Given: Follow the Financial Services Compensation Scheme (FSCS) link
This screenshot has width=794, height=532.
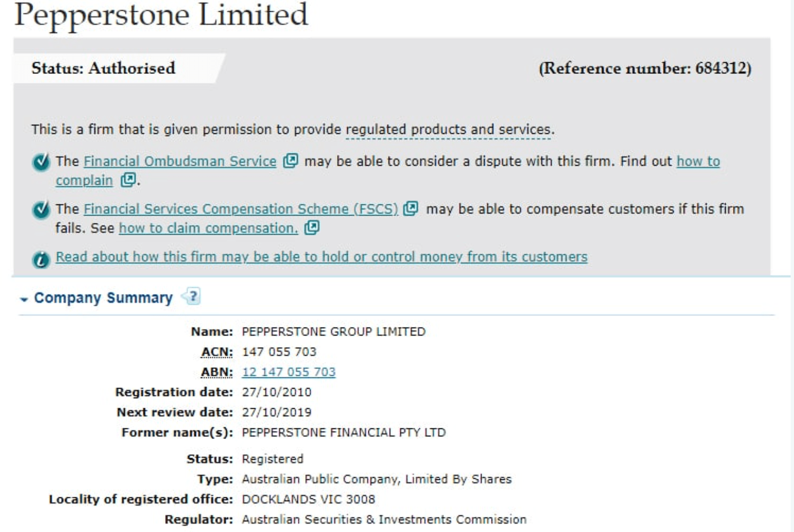Looking at the screenshot, I should (x=241, y=209).
